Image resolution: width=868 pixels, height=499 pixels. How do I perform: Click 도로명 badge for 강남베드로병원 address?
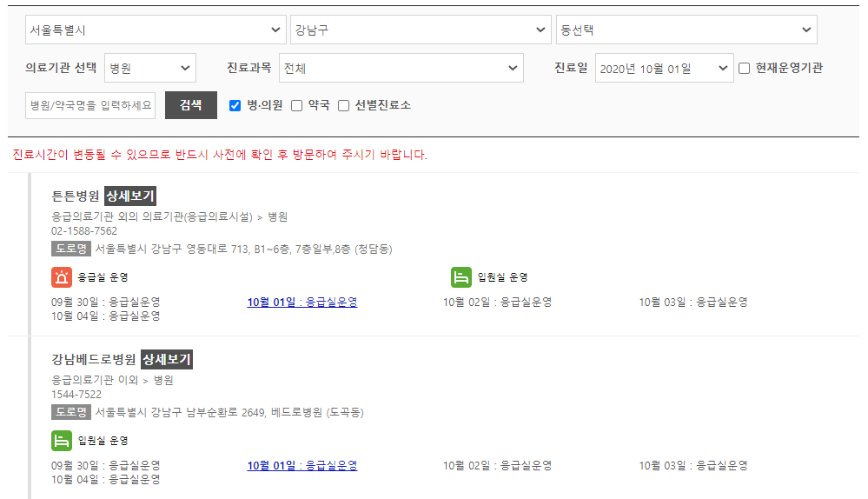71,412
